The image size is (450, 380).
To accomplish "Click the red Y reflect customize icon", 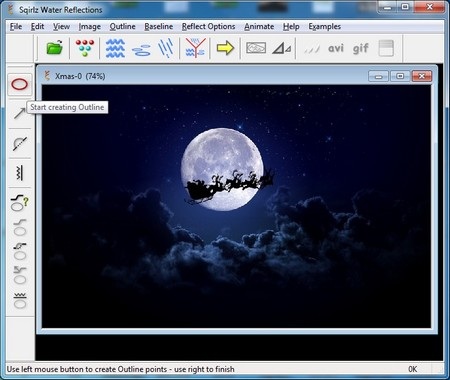I will pyautogui.click(x=196, y=48).
